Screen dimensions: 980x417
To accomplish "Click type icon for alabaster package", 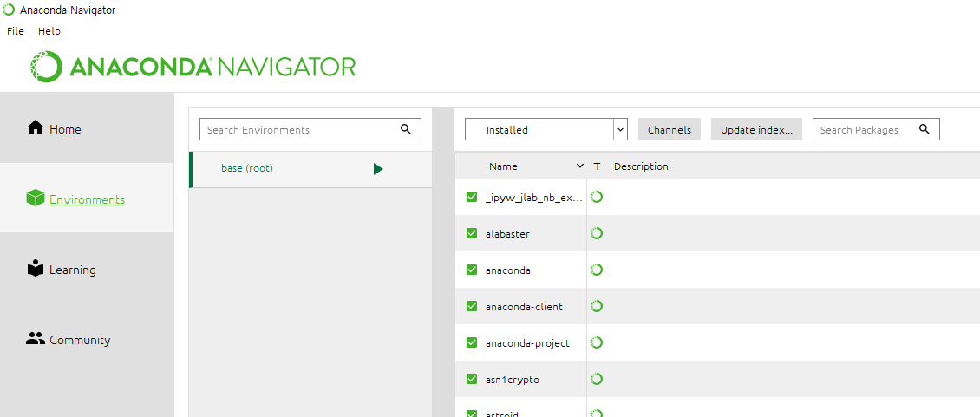I will pyautogui.click(x=597, y=233).
